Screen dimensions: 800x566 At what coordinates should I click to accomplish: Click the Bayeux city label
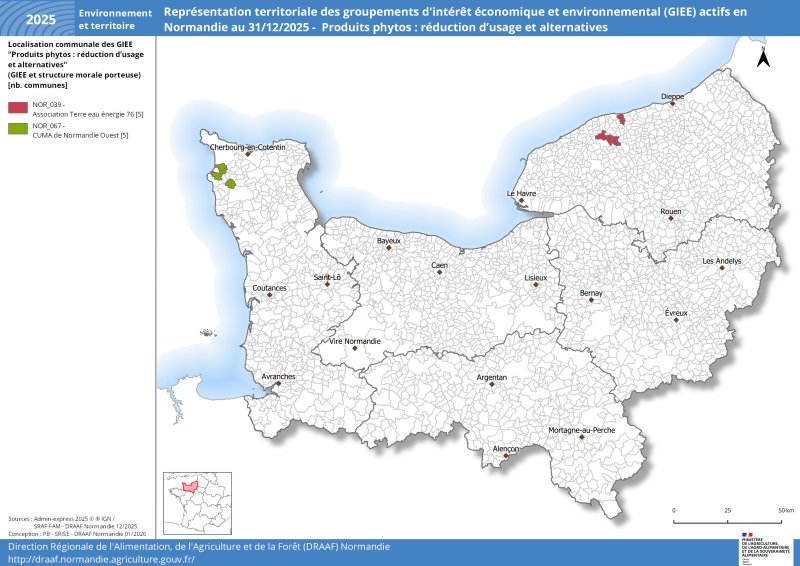click(389, 241)
